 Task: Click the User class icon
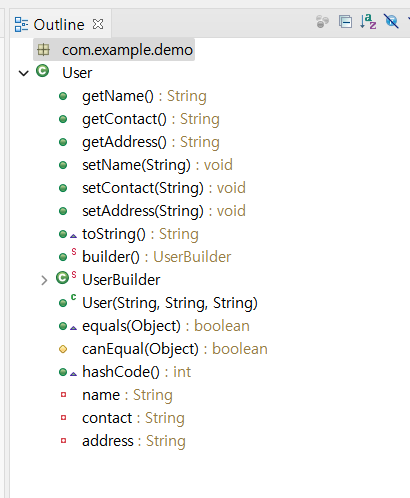pyautogui.click(x=42, y=71)
